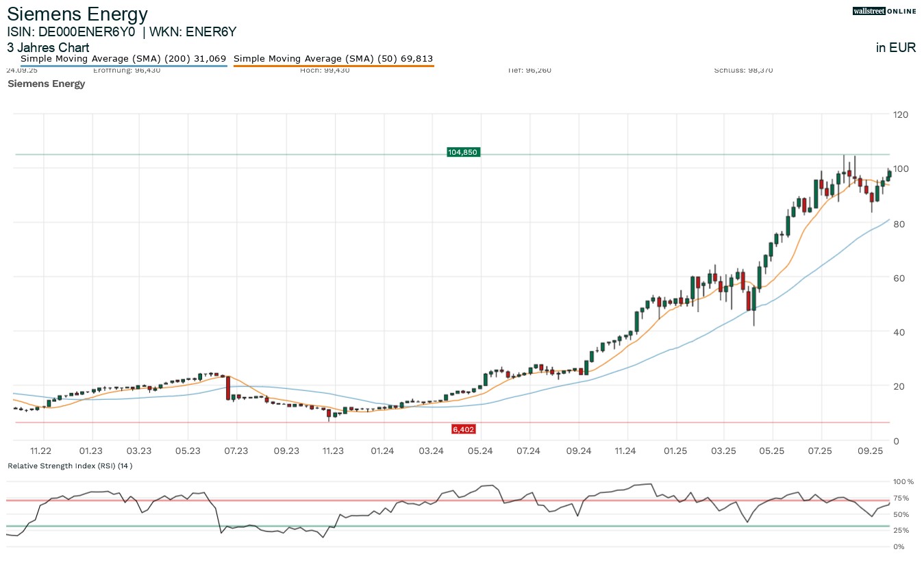Click the Eröffnung: 96,430 value

[x=127, y=70]
